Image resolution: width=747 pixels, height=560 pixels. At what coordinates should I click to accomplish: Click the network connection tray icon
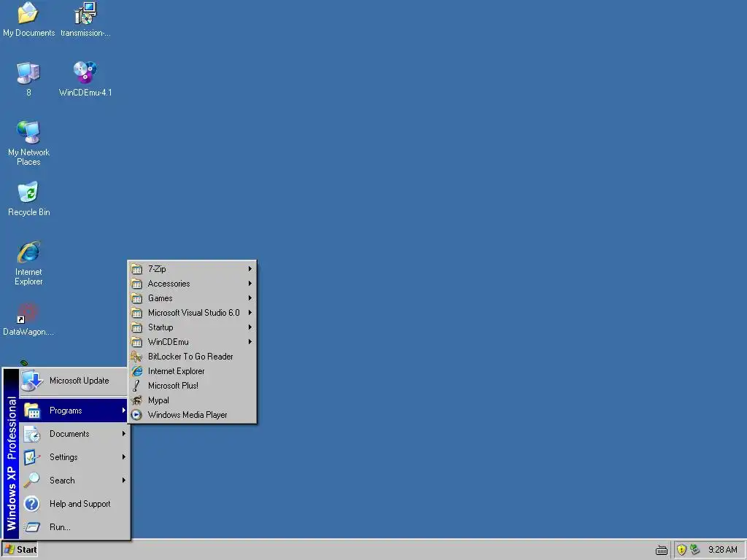[x=695, y=550]
